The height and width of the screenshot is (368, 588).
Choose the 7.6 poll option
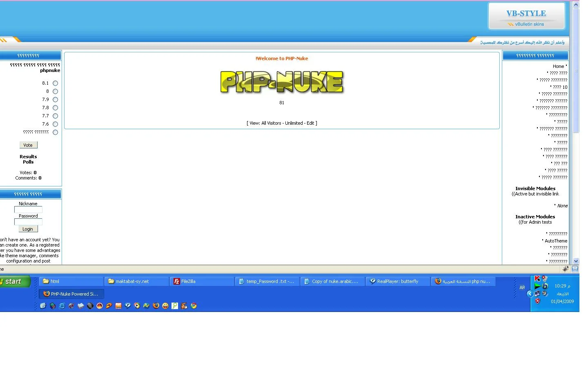(x=55, y=124)
